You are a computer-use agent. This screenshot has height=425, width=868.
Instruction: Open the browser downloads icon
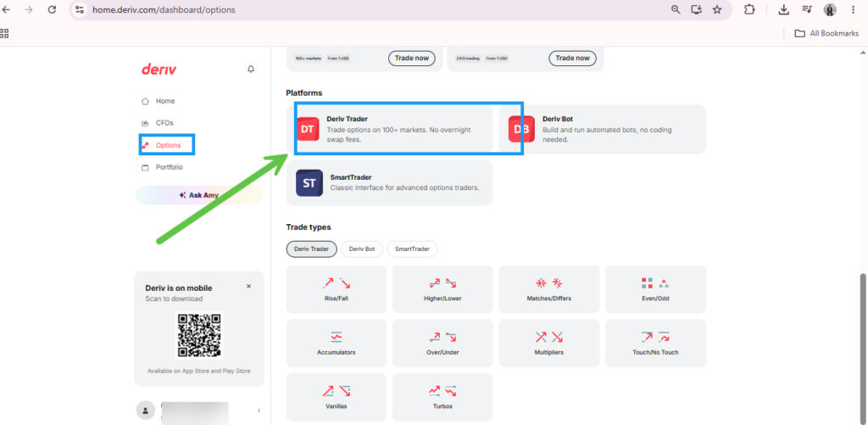pyautogui.click(x=783, y=9)
